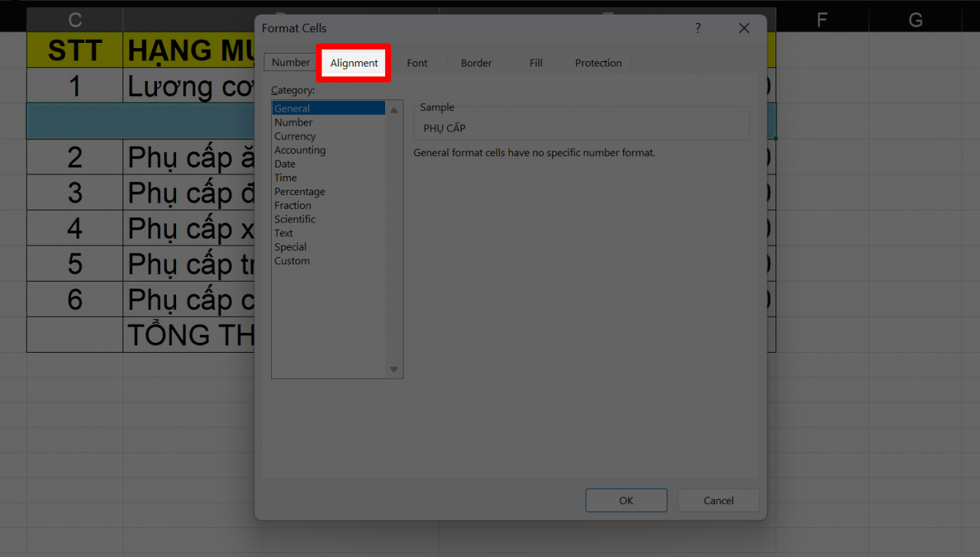Choose Scientific category
Screen dimensions: 980x557
(x=329, y=219)
